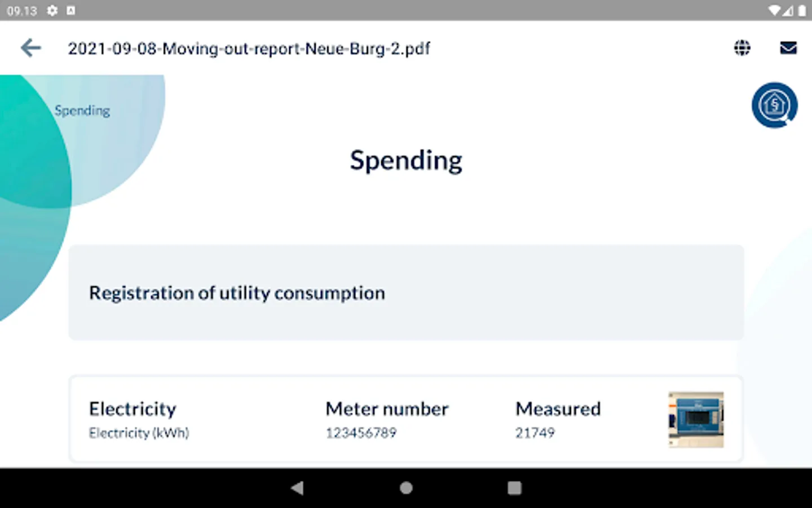This screenshot has width=812, height=508.
Task: Tap the Registration of utility consumption panel
Action: [x=406, y=292]
